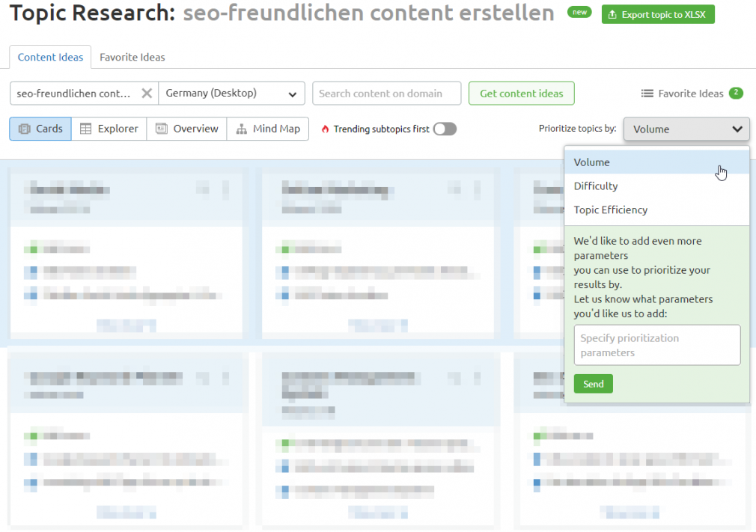This screenshot has height=532, width=756.
Task: Switch to the Explorer view
Action: 109,129
